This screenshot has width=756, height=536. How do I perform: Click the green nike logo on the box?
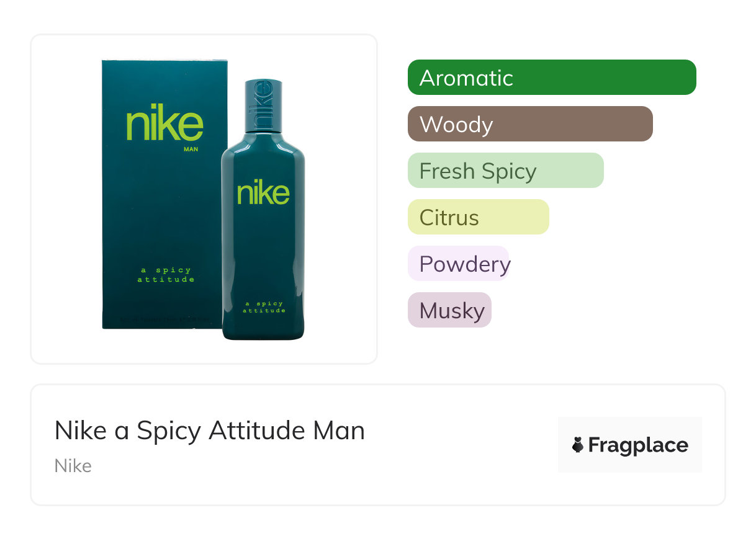pos(164,125)
